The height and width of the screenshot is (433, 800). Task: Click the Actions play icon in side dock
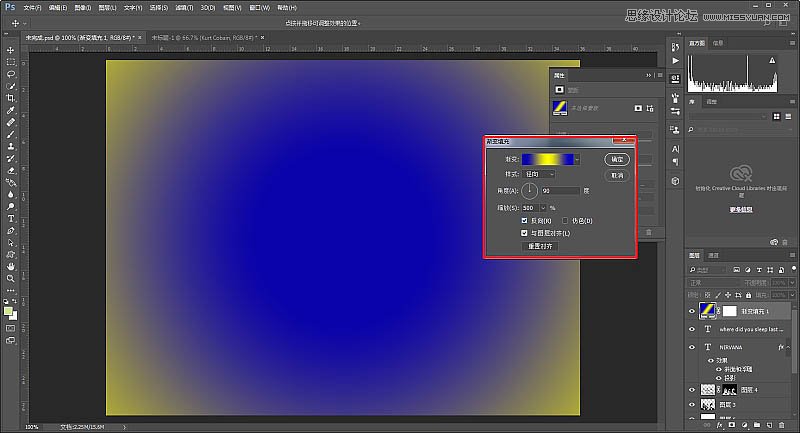point(675,61)
